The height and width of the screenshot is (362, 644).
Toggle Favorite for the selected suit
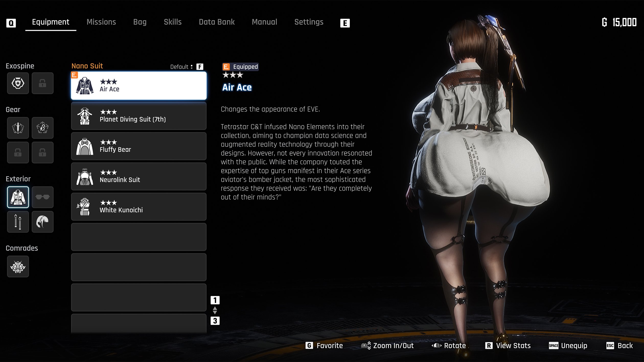(x=324, y=346)
